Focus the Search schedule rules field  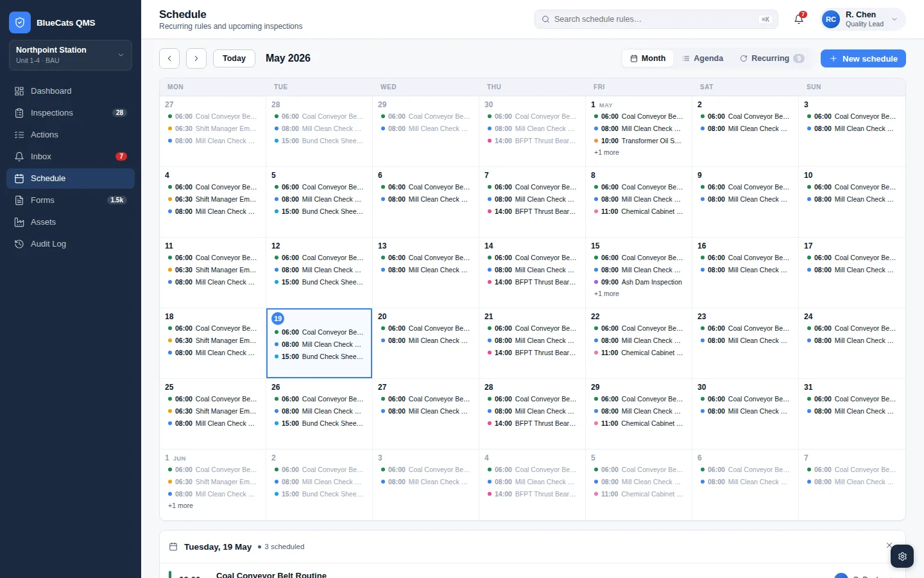[x=656, y=19]
